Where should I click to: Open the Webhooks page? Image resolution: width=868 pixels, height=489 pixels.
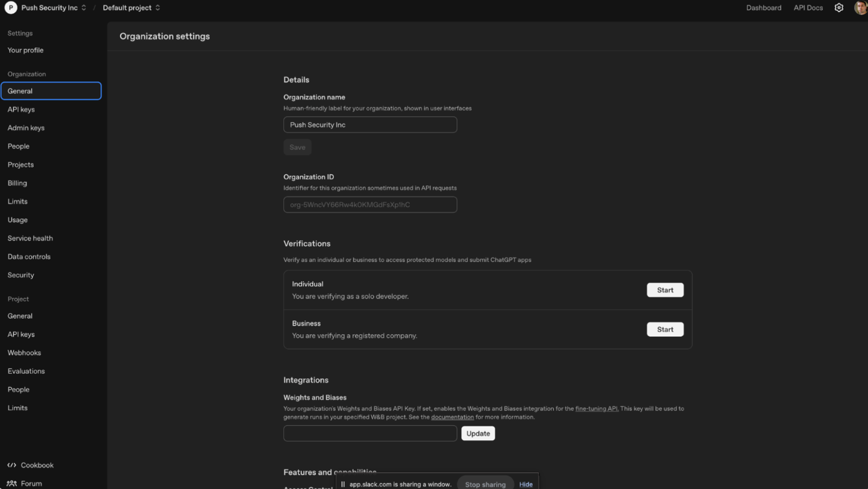(24, 353)
